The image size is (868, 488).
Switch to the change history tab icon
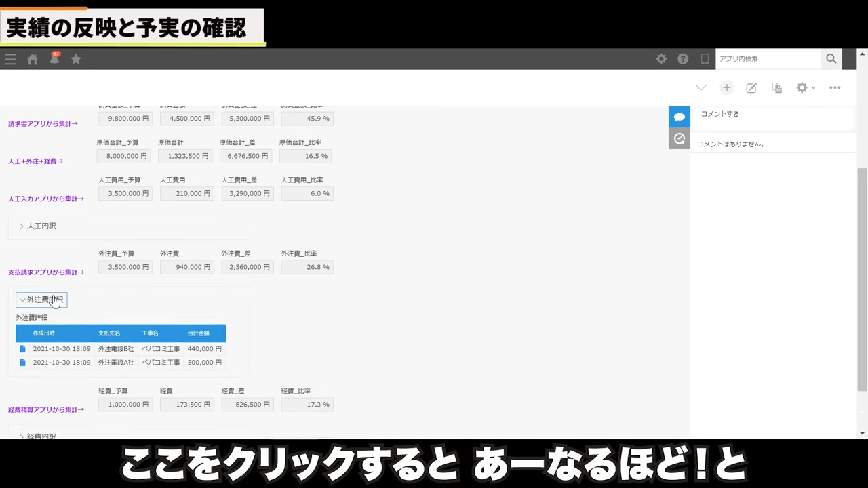coord(679,139)
